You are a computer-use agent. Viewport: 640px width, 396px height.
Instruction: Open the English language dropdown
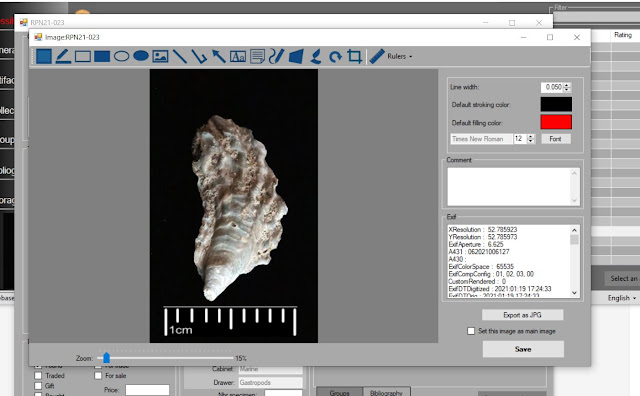(622, 298)
